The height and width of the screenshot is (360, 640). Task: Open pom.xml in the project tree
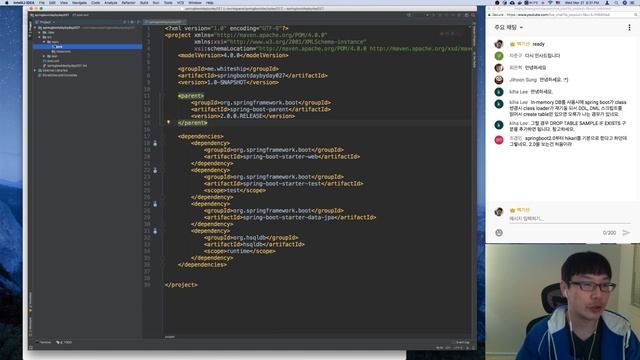point(51,61)
